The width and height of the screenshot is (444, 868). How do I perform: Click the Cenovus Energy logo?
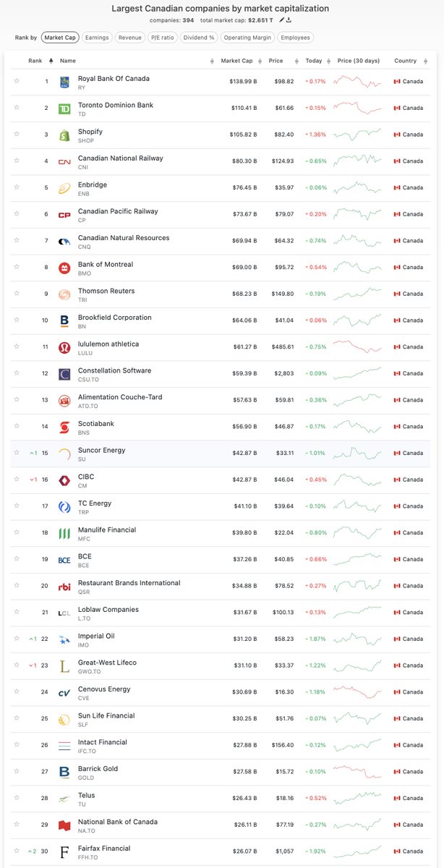click(x=64, y=692)
